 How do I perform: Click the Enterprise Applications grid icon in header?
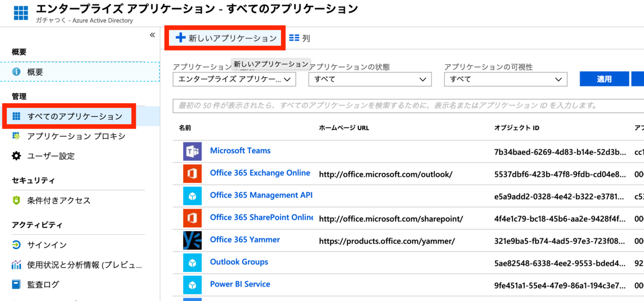click(x=21, y=13)
